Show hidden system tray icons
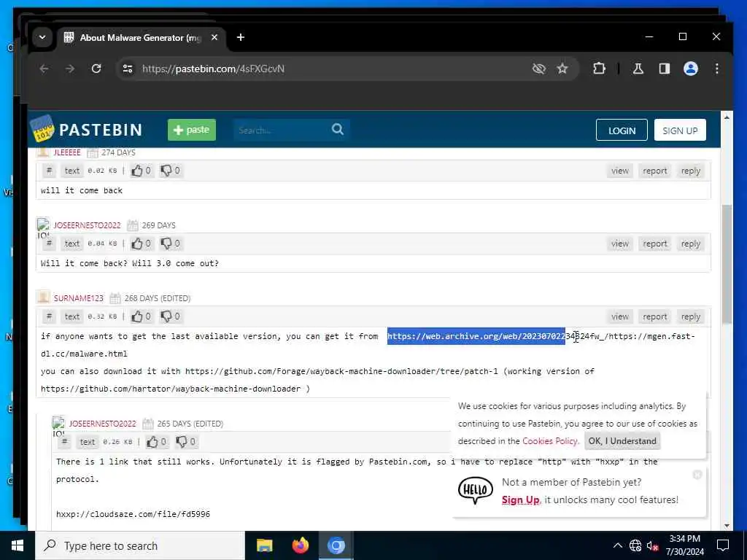This screenshot has height=560, width=747. pos(617,545)
